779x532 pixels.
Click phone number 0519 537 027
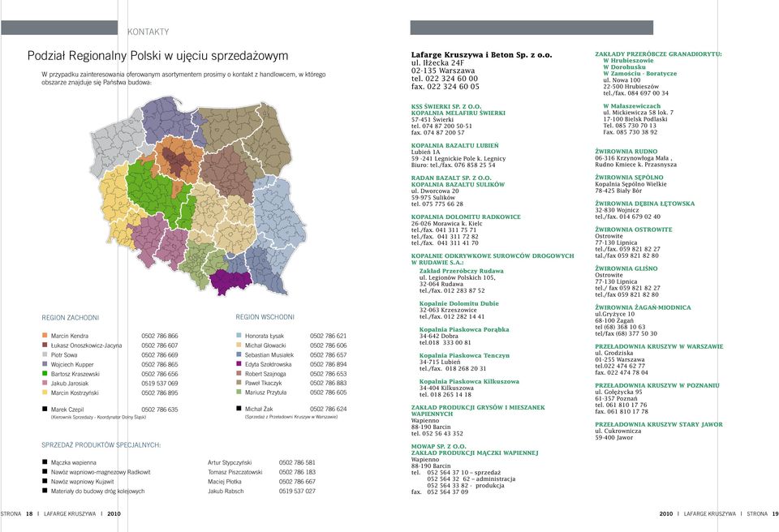pyautogui.click(x=297, y=491)
